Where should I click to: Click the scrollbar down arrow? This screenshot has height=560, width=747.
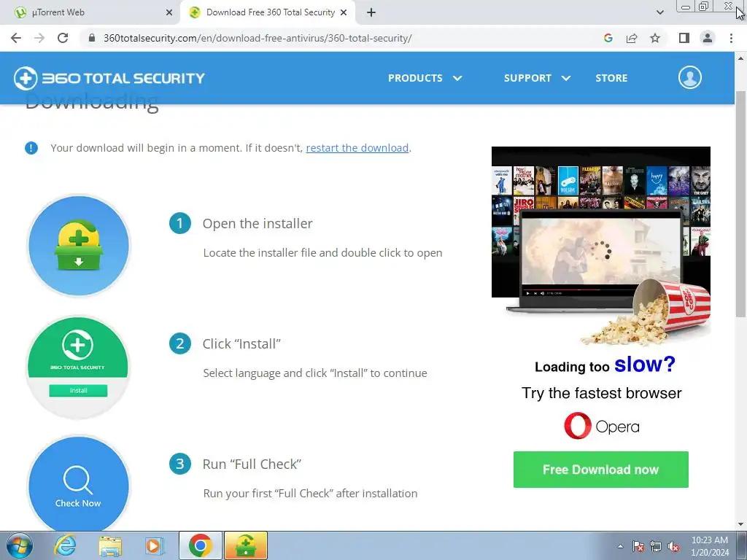740,525
